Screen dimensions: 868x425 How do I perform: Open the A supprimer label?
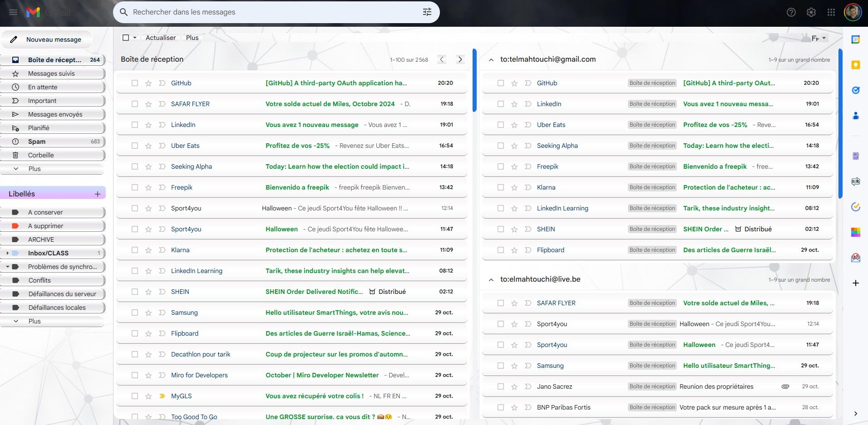pos(53,226)
